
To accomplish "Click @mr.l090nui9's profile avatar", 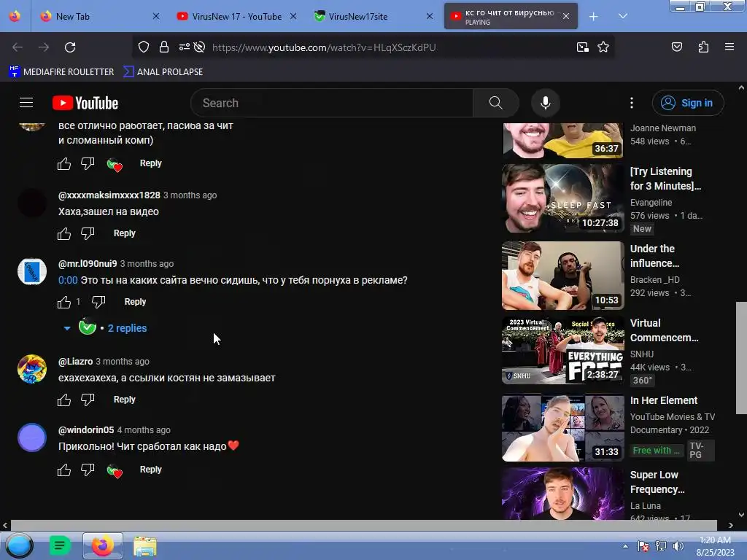I will click(32, 271).
